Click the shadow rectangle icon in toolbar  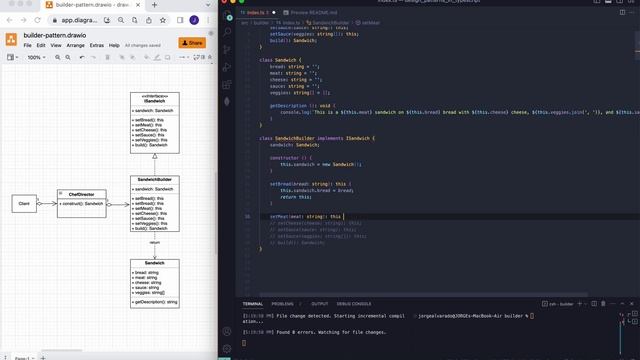pyautogui.click(x=168, y=58)
